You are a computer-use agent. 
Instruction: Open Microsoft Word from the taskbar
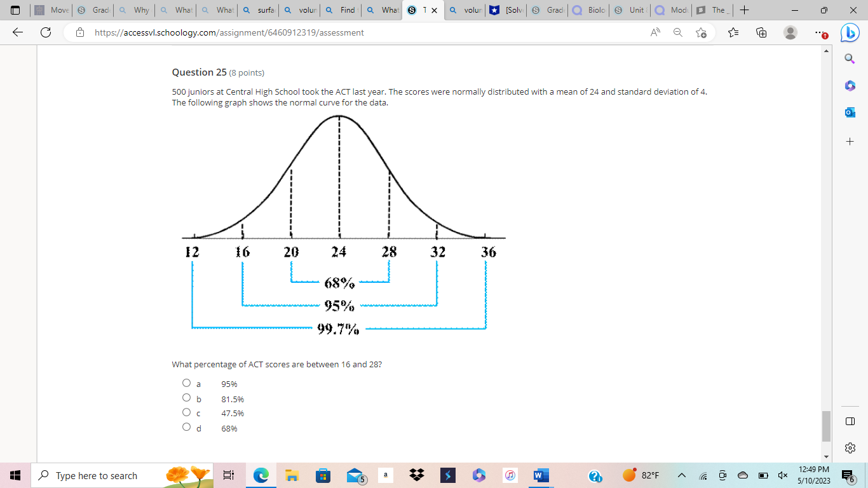click(x=540, y=475)
